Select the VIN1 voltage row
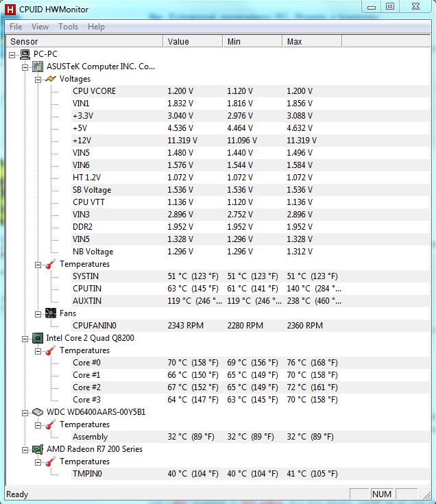436x504 pixels. click(251, 104)
